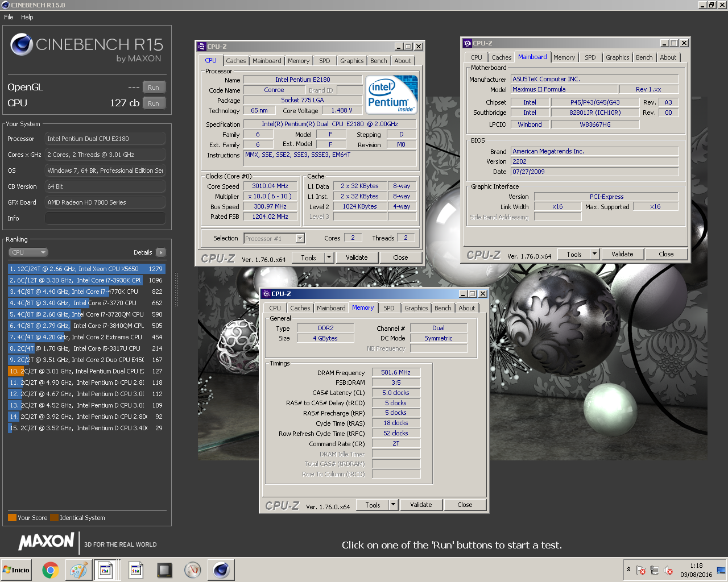
Task: Select ranking row 10 Intel Pentium Dual
Action: [x=86, y=371]
